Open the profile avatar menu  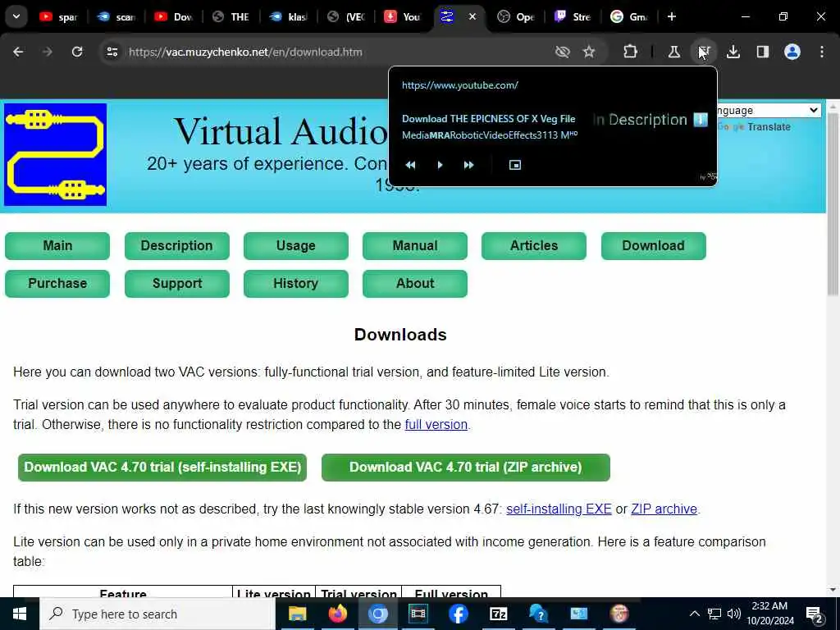coord(792,52)
